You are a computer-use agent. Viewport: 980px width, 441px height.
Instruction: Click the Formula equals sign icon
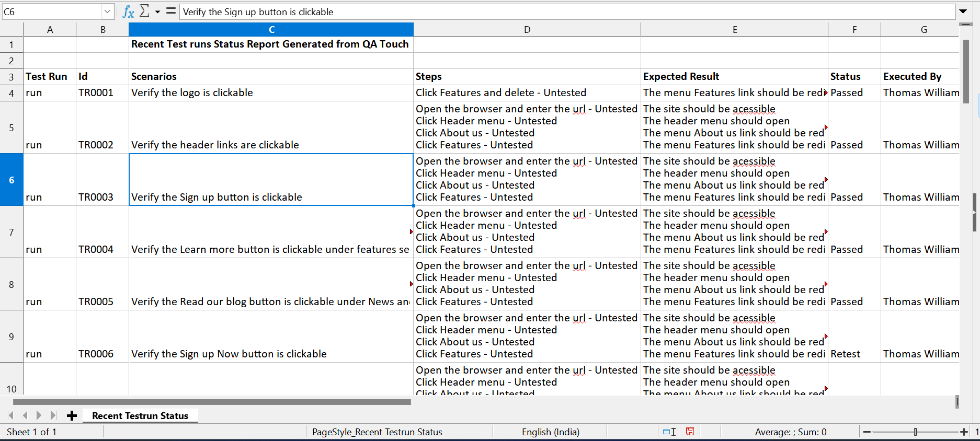coord(171,10)
